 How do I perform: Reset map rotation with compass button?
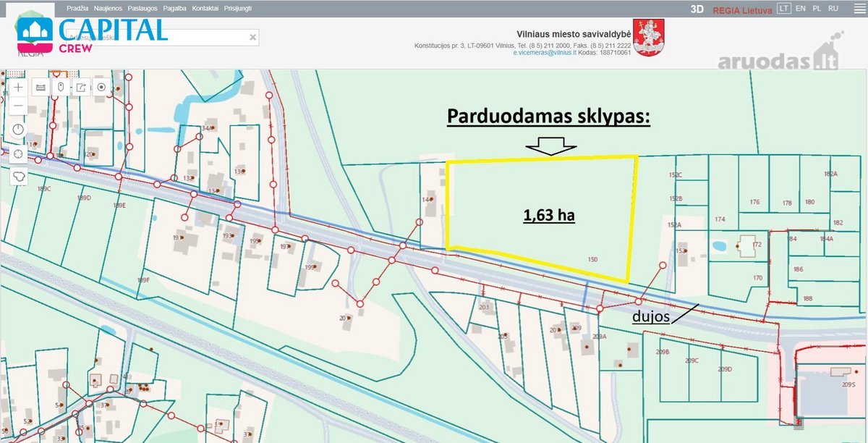click(x=18, y=130)
